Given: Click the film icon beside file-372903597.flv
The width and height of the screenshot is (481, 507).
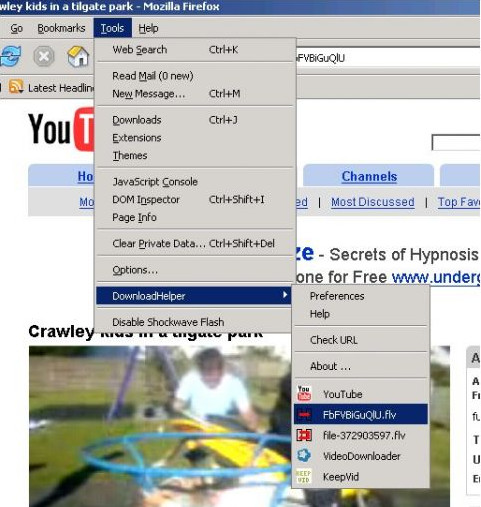Looking at the screenshot, I should click(304, 435).
